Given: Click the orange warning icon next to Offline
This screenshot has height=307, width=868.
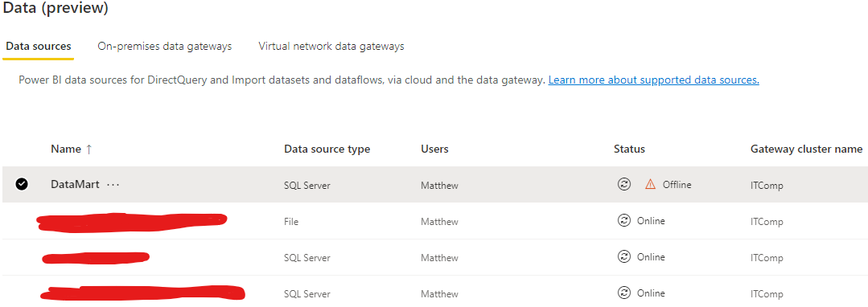Looking at the screenshot, I should (x=651, y=185).
